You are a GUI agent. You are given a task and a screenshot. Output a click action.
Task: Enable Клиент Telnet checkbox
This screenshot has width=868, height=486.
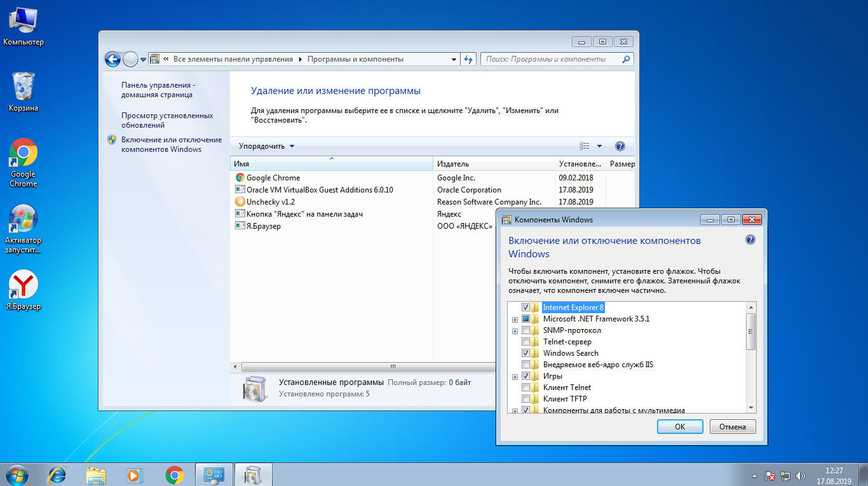tap(526, 388)
